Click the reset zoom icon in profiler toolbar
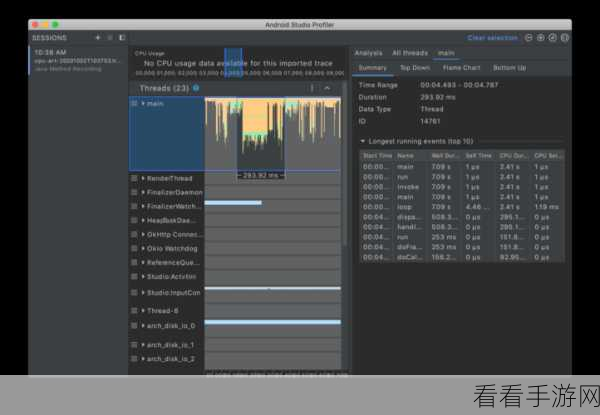 click(553, 37)
